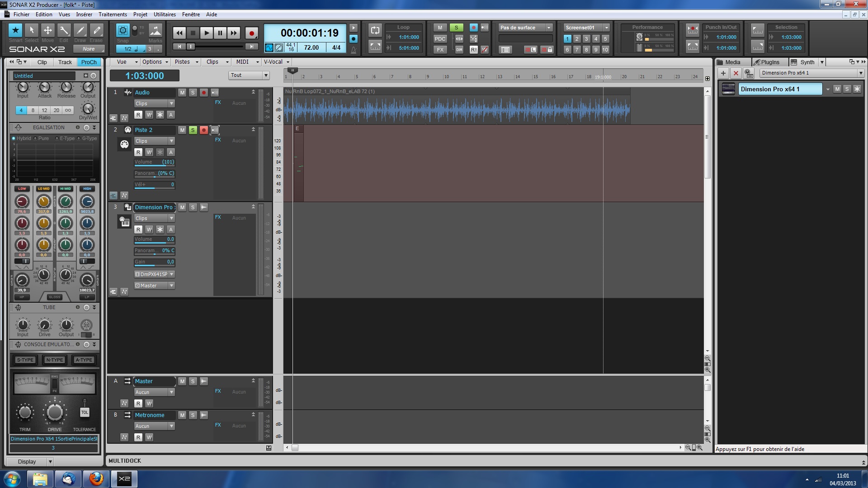The width and height of the screenshot is (868, 488).
Task: Adjust Volume slider on Piste 2
Action: click(x=154, y=162)
